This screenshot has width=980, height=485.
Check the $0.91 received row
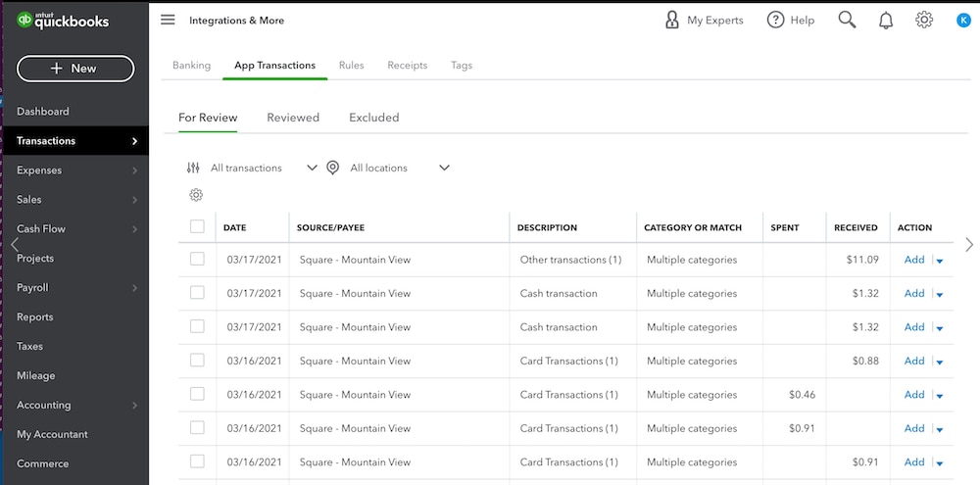(197, 461)
